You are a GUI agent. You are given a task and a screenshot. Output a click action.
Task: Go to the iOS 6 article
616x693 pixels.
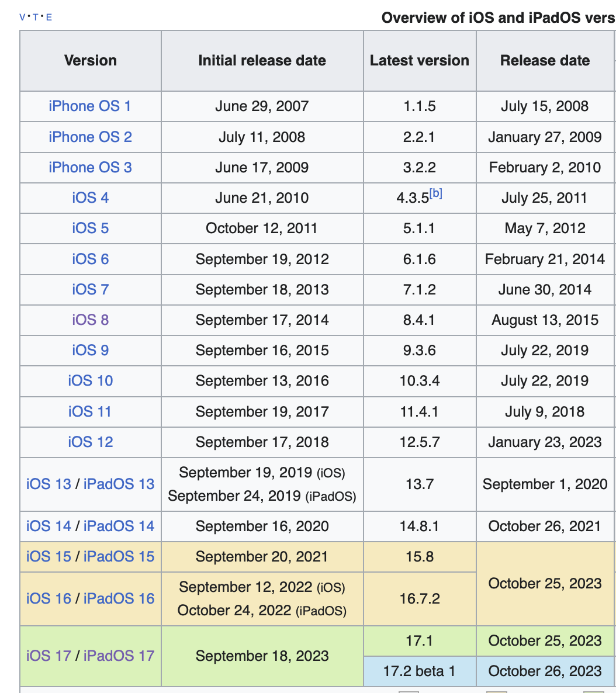coord(90,259)
